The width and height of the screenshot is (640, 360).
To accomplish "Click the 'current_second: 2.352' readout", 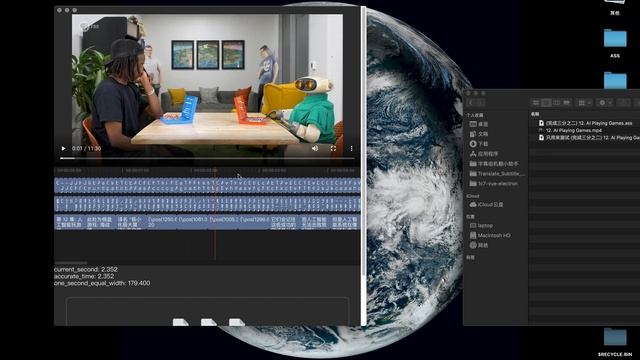I will coord(86,269).
